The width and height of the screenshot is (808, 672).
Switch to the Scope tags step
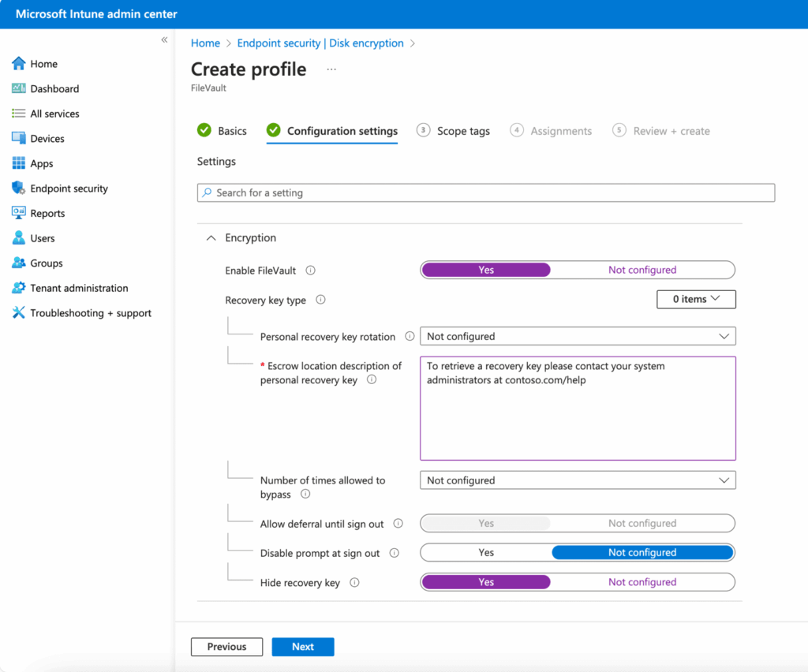click(454, 131)
